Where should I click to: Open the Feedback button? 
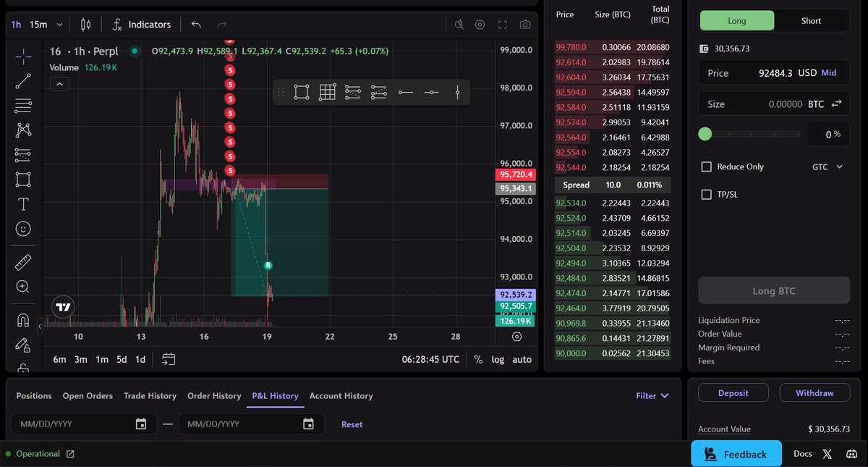point(736,454)
